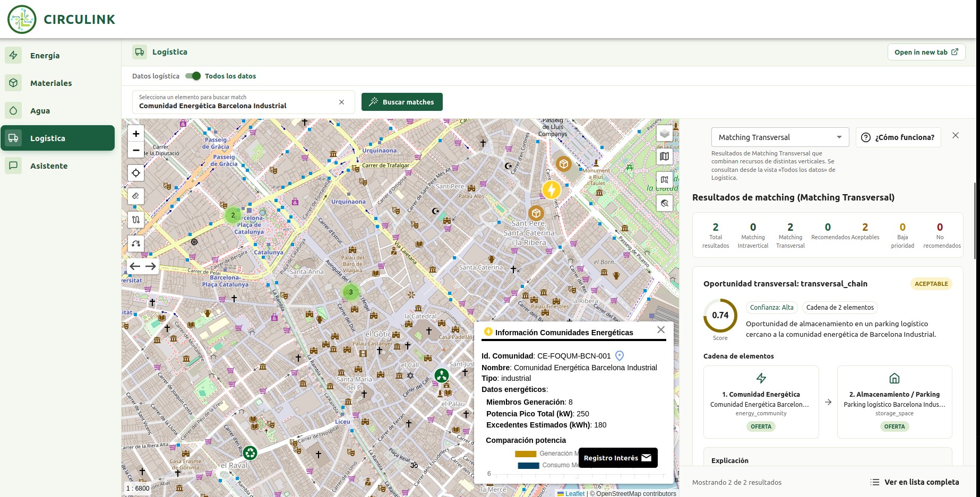
Task: Select the measure ruler tool
Action: (136, 196)
